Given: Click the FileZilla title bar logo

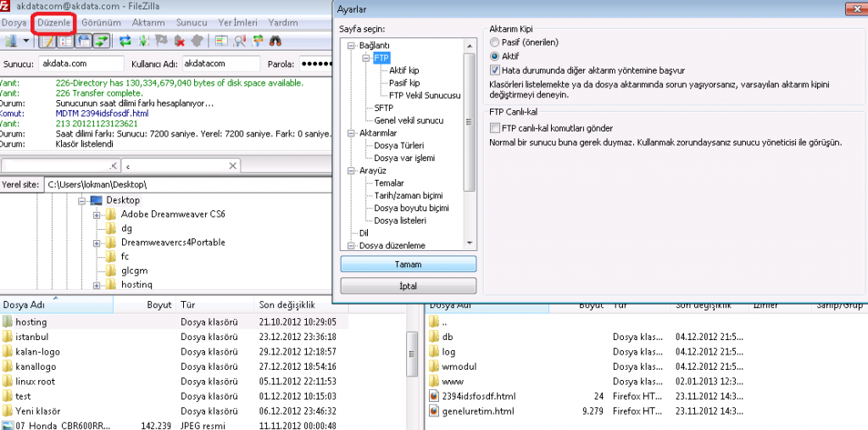Looking at the screenshot, I should click(5, 7).
